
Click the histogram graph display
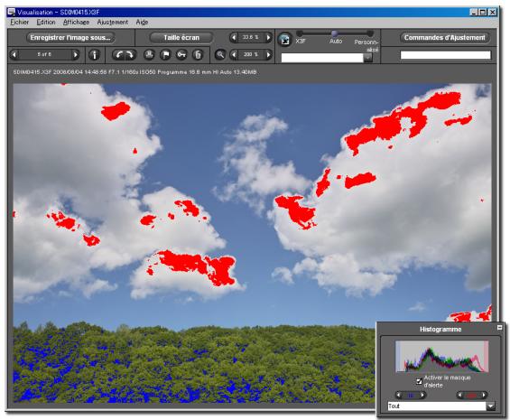point(442,357)
